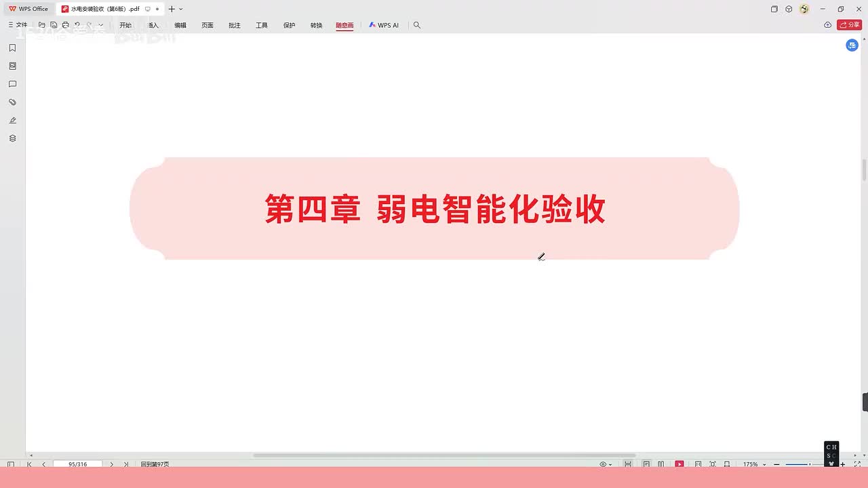Viewport: 868px width, 488px height.
Task: Open the 文件 file menu
Action: point(18,25)
